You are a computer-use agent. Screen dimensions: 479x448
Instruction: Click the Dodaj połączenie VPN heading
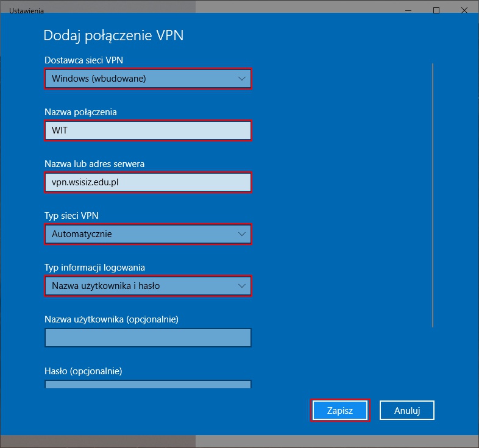113,36
